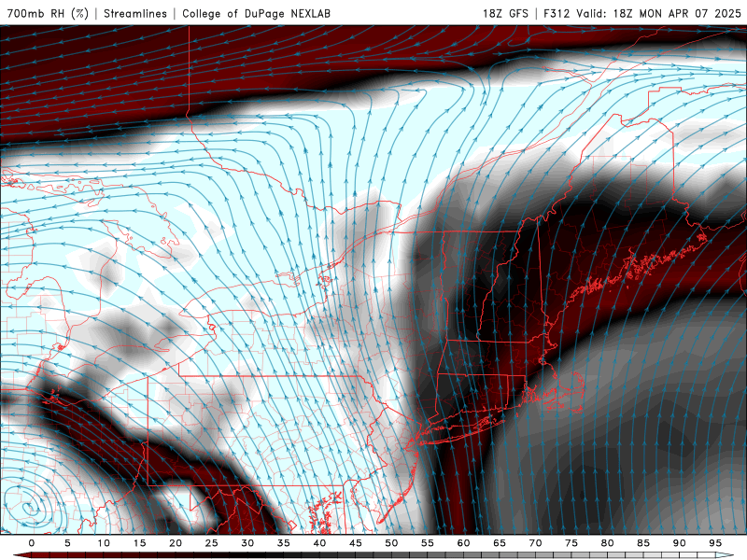Click the '70' value on the color scale
Viewport: 747px width, 560px height.
(535, 543)
